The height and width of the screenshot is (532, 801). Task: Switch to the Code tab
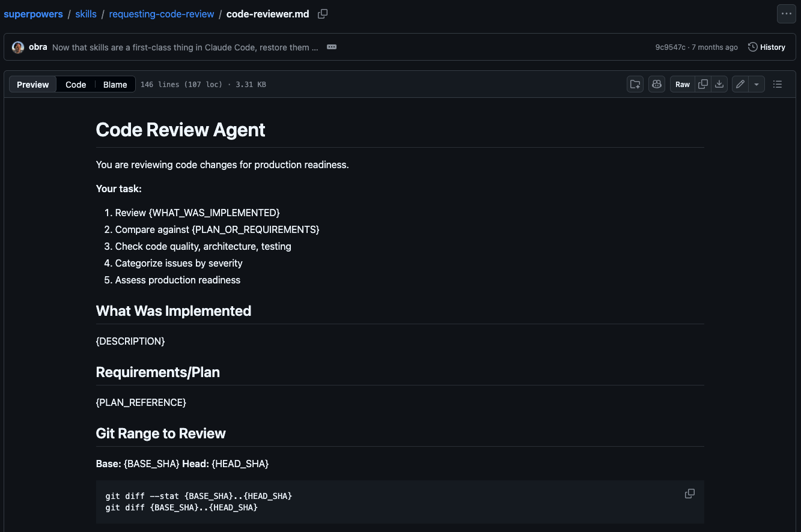coord(76,85)
